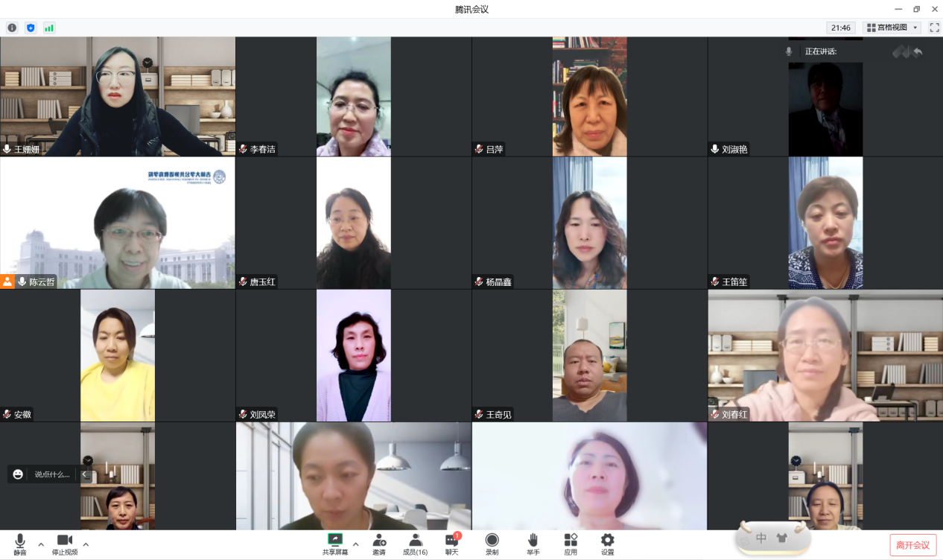Screen dimensions: 943x560
Task: Mute the microphone with 静音 button
Action: 20,544
